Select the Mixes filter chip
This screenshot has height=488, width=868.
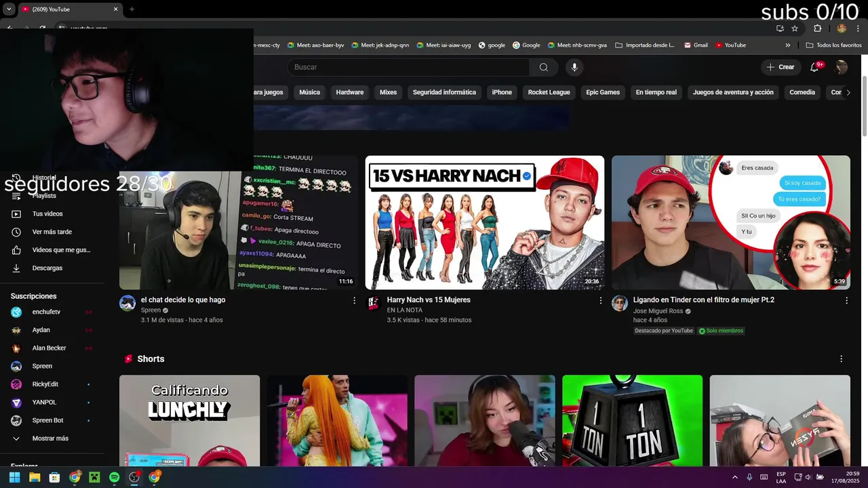(x=388, y=92)
